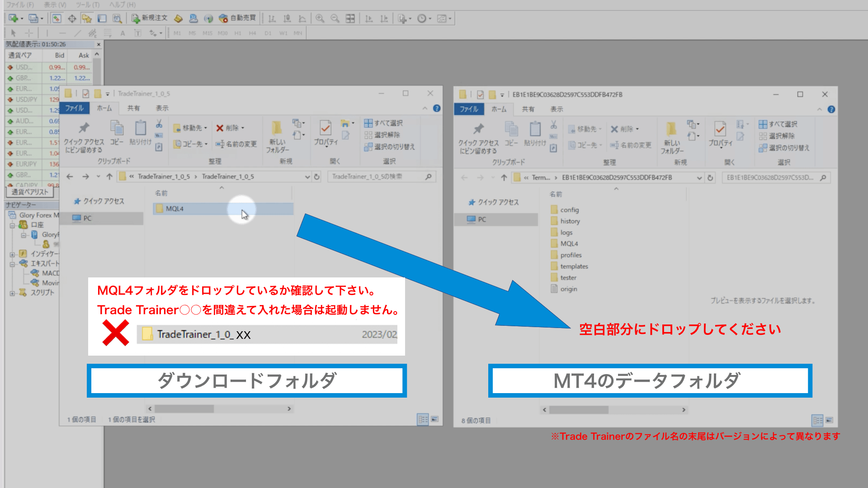868x488 pixels.
Task: Switch to the large icons view in the right Explorer status bar
Action: pos(830,420)
